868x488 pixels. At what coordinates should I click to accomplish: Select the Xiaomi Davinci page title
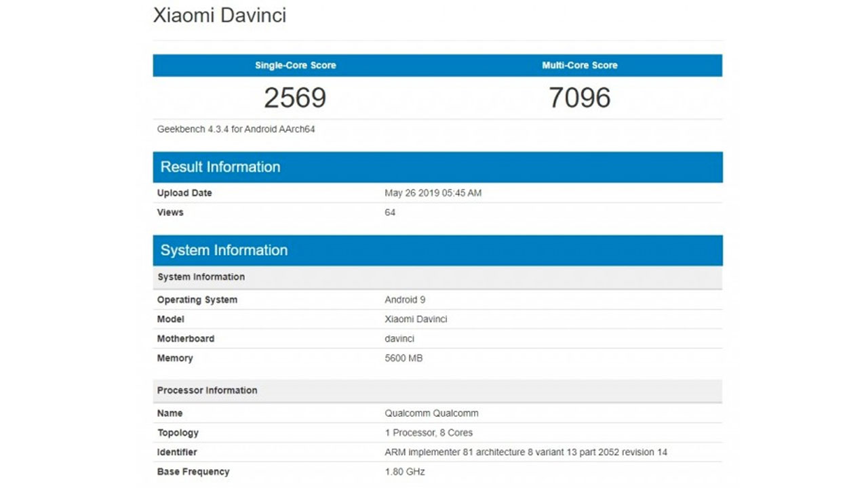tap(220, 16)
